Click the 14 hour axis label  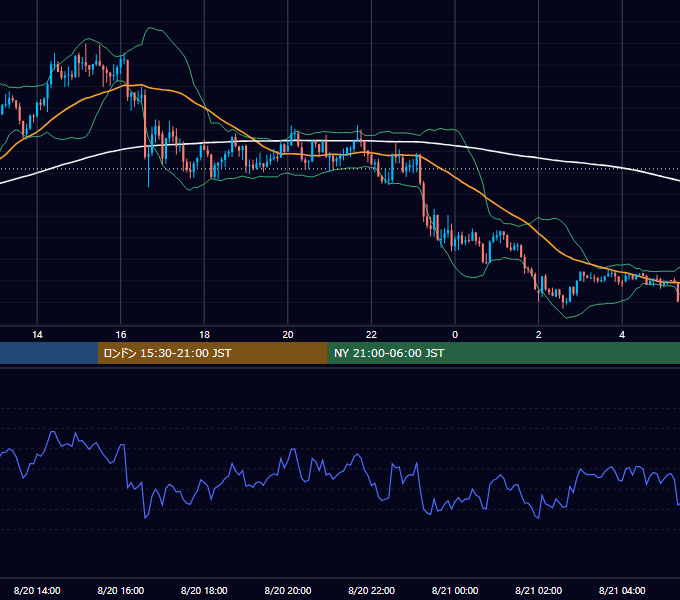pos(37,335)
